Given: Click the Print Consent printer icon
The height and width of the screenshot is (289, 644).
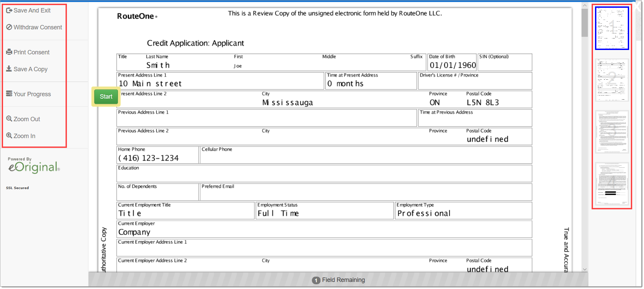Looking at the screenshot, I should (9, 52).
